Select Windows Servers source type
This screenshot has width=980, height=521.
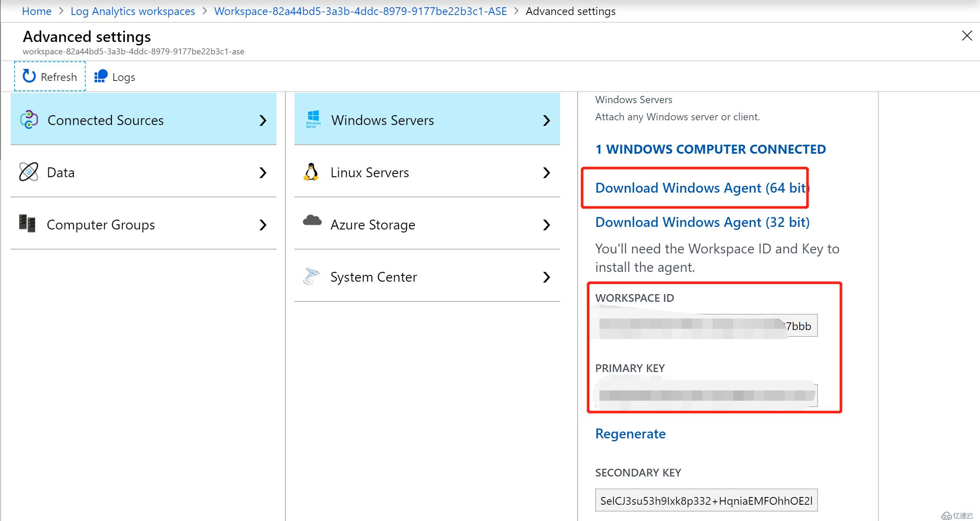(427, 119)
